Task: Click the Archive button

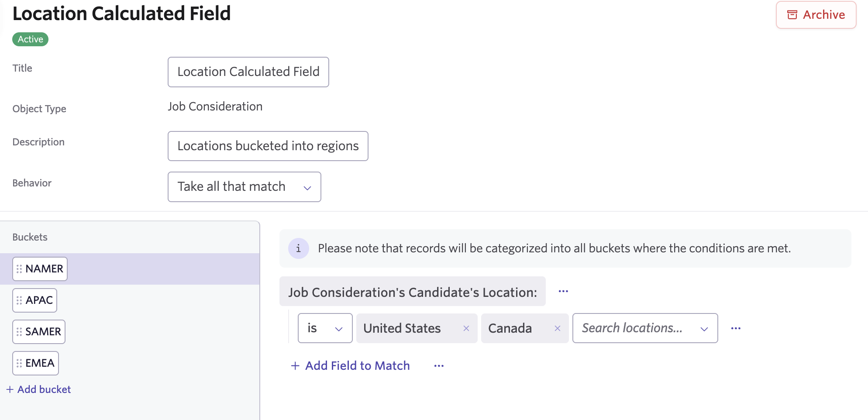Action: click(816, 15)
